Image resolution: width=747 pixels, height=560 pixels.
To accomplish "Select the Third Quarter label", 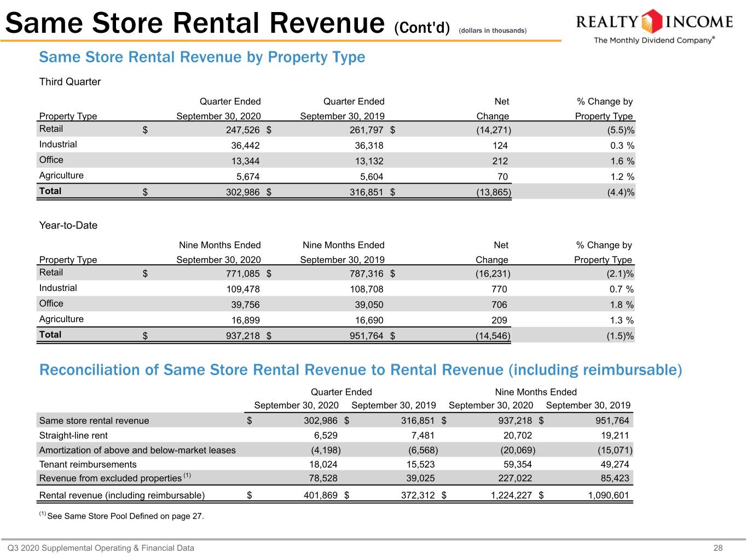I will coord(70,81).
